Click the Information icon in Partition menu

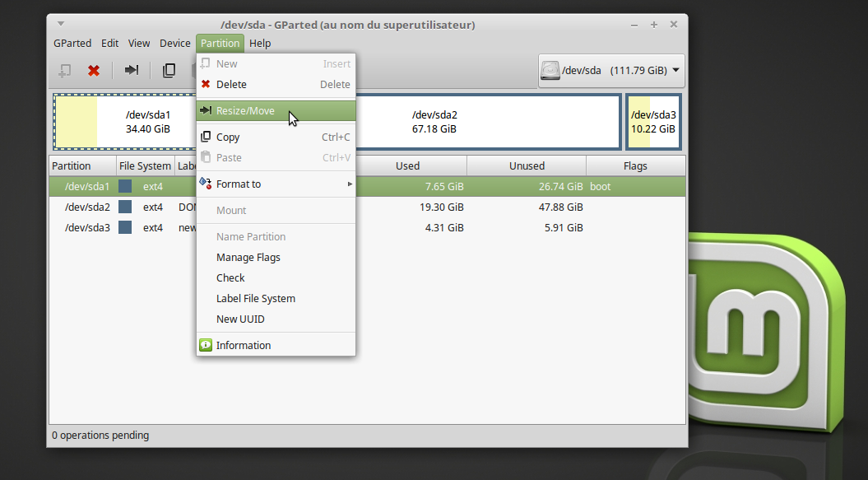pos(206,345)
